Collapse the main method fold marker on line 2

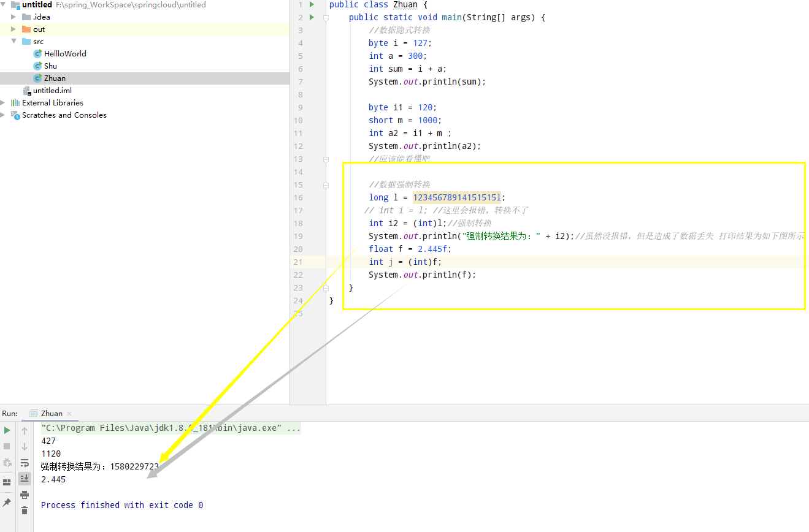coord(326,18)
